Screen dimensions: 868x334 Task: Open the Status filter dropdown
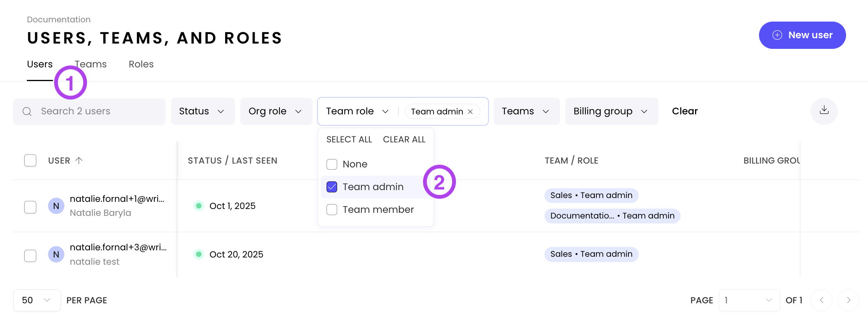(x=202, y=111)
